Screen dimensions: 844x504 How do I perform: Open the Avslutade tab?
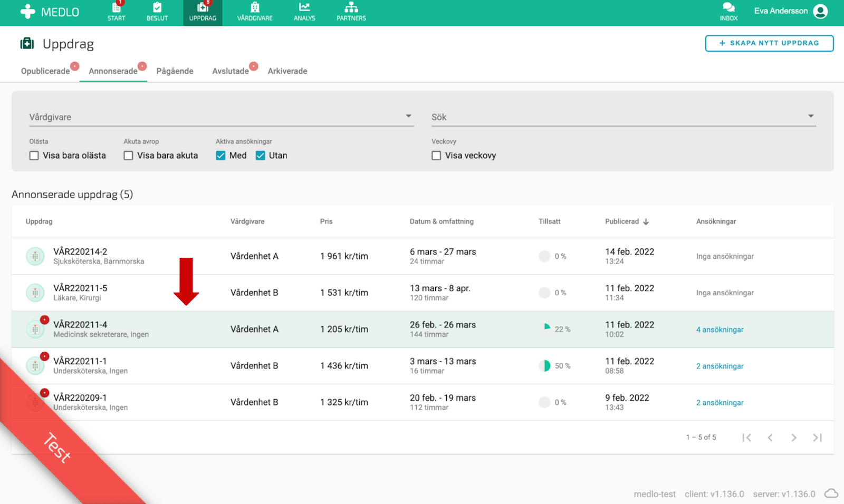(231, 71)
